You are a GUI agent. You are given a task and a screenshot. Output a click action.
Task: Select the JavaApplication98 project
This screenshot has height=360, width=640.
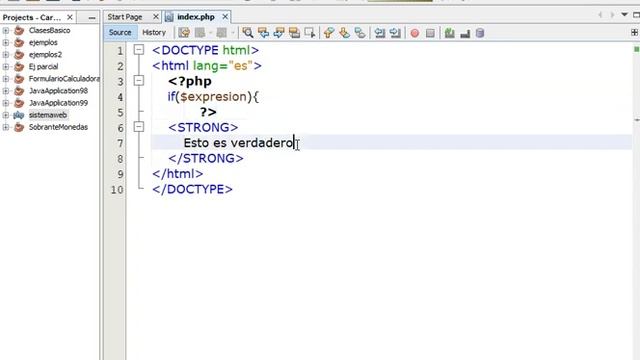click(x=58, y=91)
